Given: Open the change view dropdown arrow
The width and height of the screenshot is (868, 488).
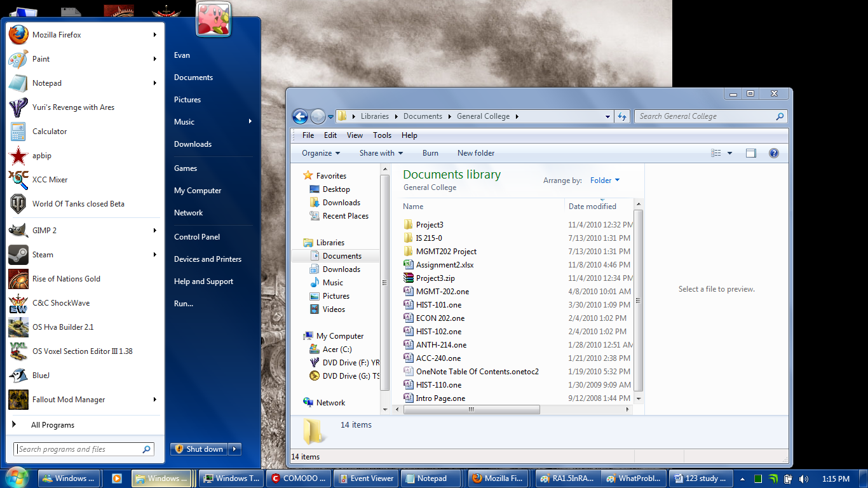Looking at the screenshot, I should tap(729, 153).
